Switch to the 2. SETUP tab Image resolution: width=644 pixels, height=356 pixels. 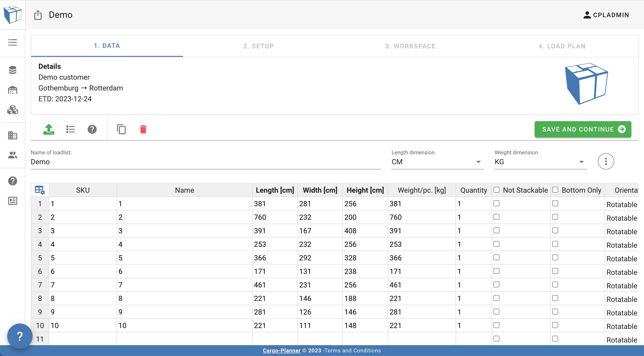pos(258,46)
